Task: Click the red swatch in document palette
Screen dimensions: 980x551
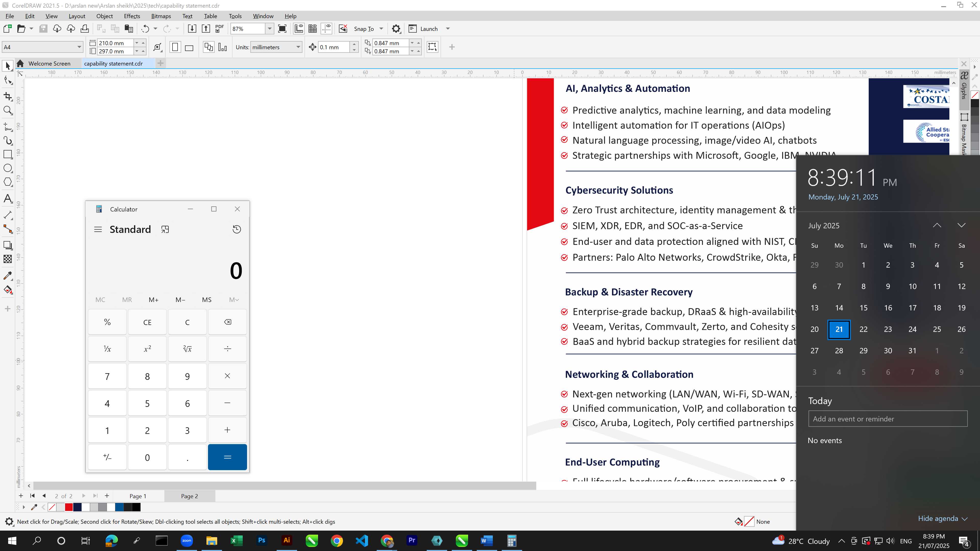Action: point(69,507)
